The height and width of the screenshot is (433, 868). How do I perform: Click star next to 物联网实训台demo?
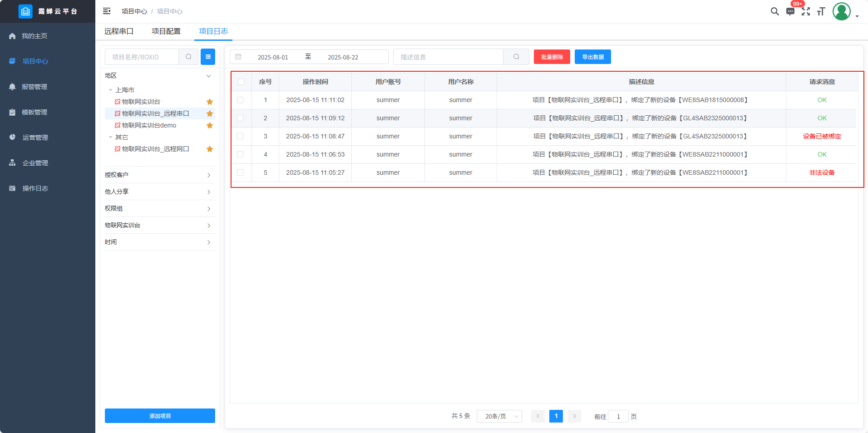(210, 125)
